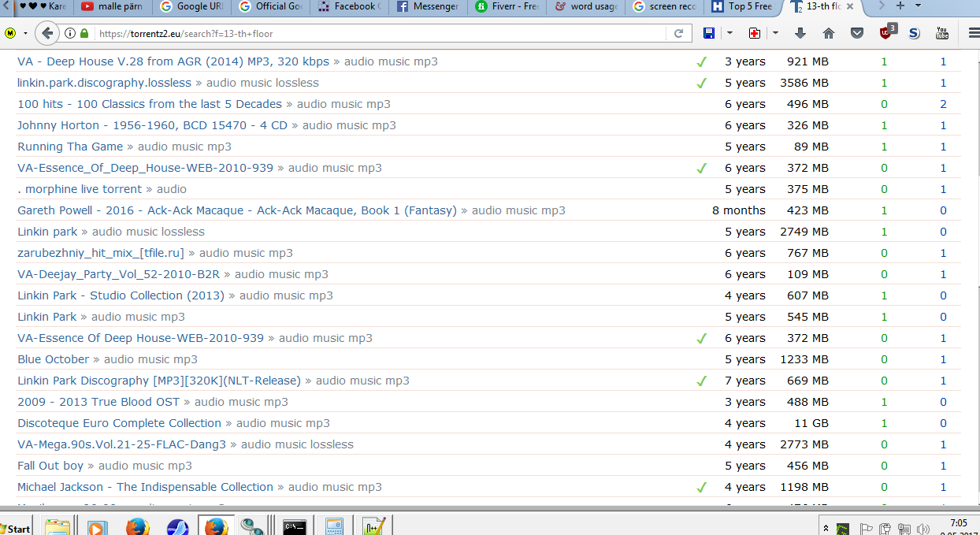Switch to the Facebook tab
Image resolution: width=980 pixels, height=535 pixels.
pyautogui.click(x=351, y=6)
